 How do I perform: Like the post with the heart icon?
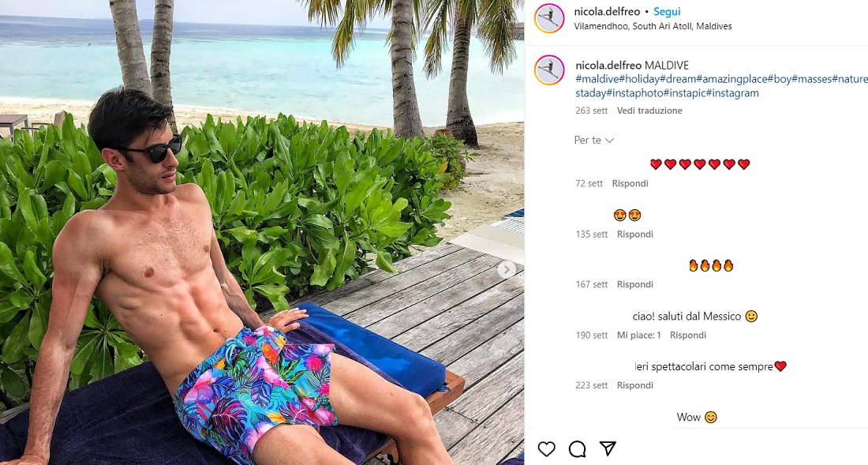(x=546, y=449)
